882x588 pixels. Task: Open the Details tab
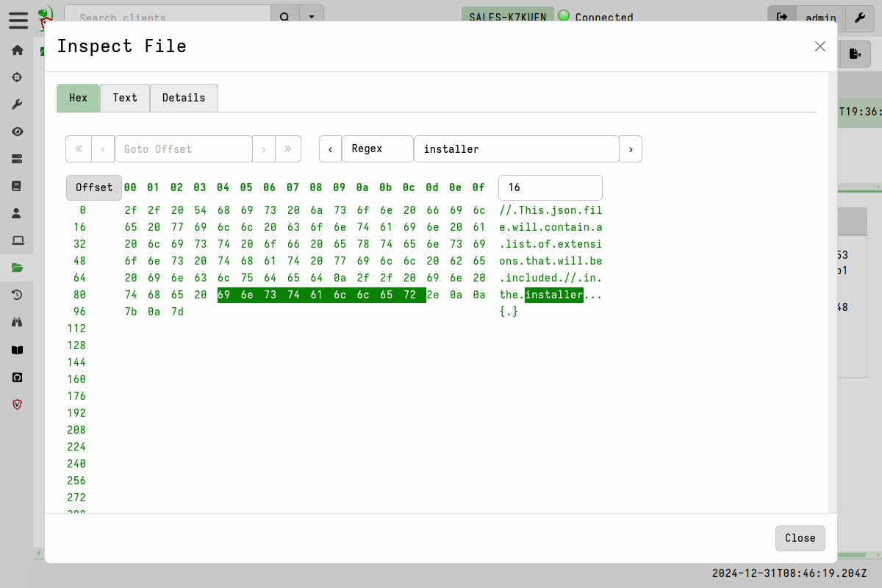(183, 98)
